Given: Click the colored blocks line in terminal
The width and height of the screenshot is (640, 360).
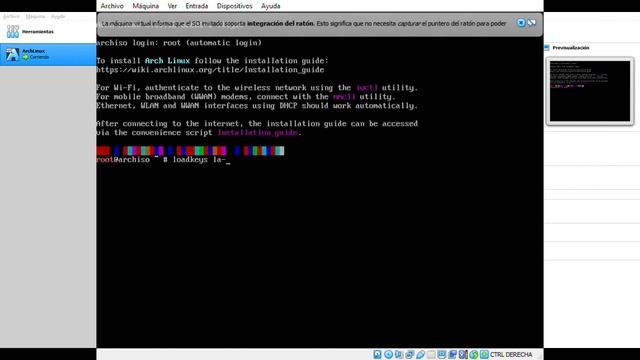Looking at the screenshot, I should 190,151.
